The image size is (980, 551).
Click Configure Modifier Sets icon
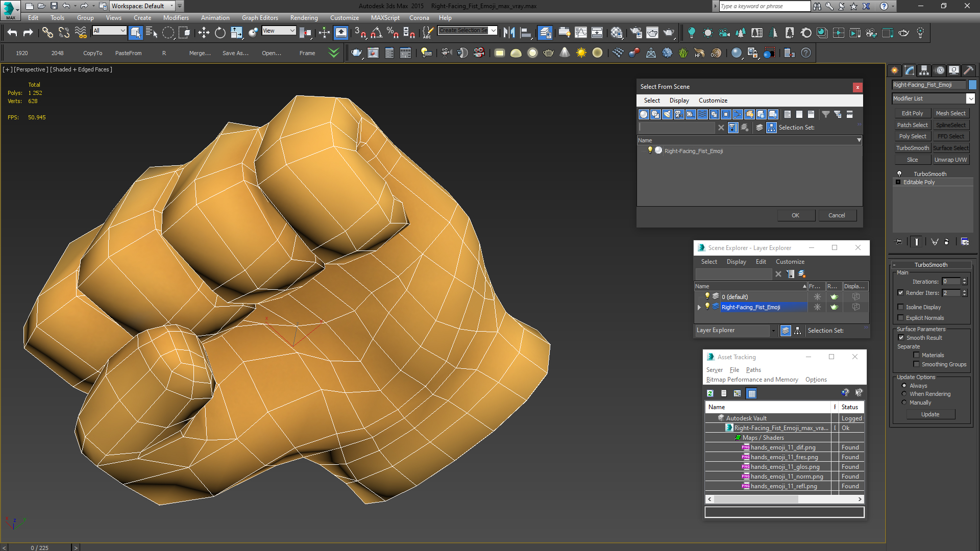point(965,242)
